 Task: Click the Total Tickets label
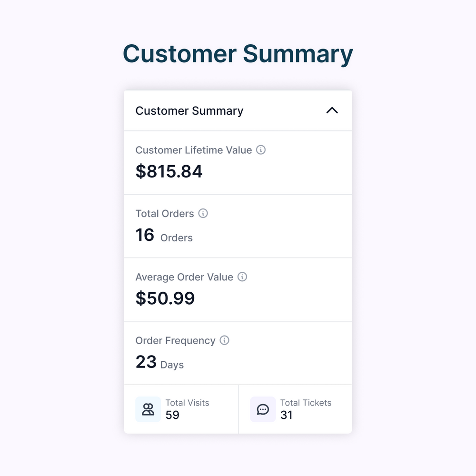[306, 403]
